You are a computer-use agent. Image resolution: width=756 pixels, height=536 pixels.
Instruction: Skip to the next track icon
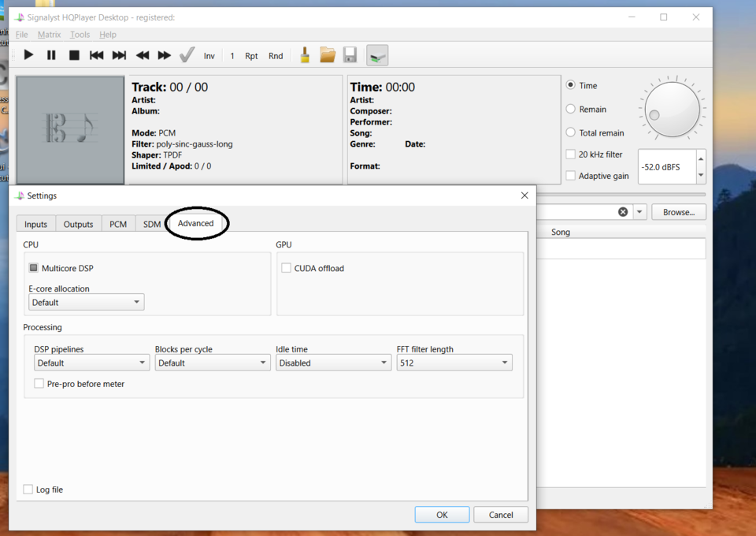coord(119,55)
